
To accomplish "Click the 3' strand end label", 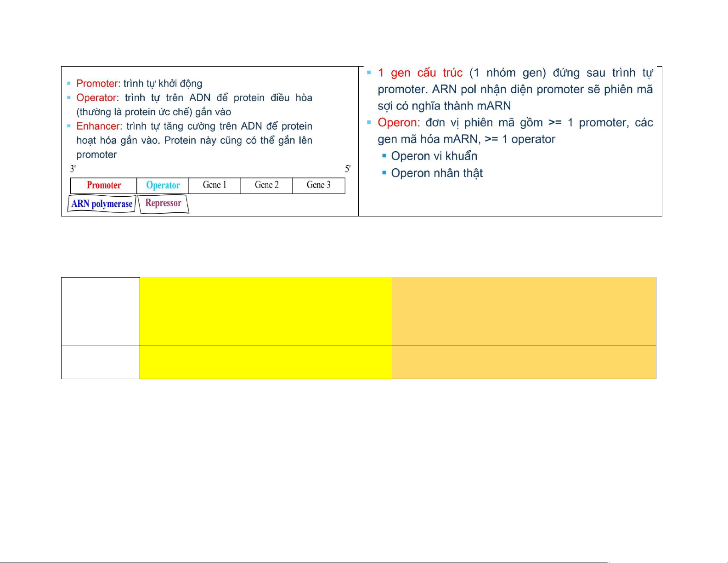I will [73, 169].
